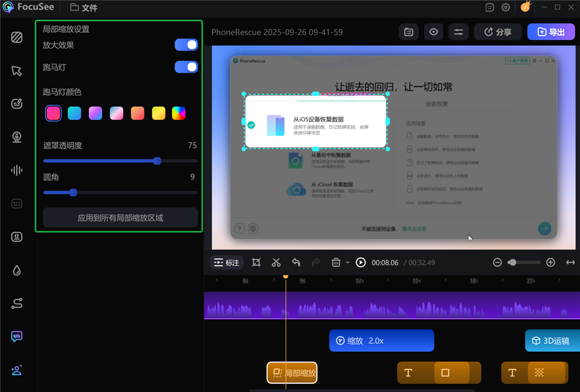Click the 跑马灯颜色 label
The width and height of the screenshot is (580, 392).
click(62, 92)
